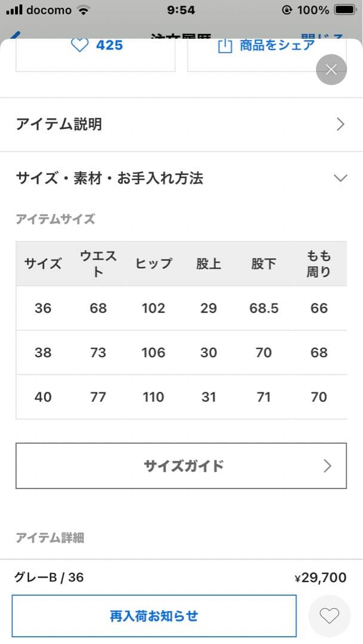Tap the chevron in サイズガイド button
Viewport: 363px width, 644px height.
[x=327, y=466]
